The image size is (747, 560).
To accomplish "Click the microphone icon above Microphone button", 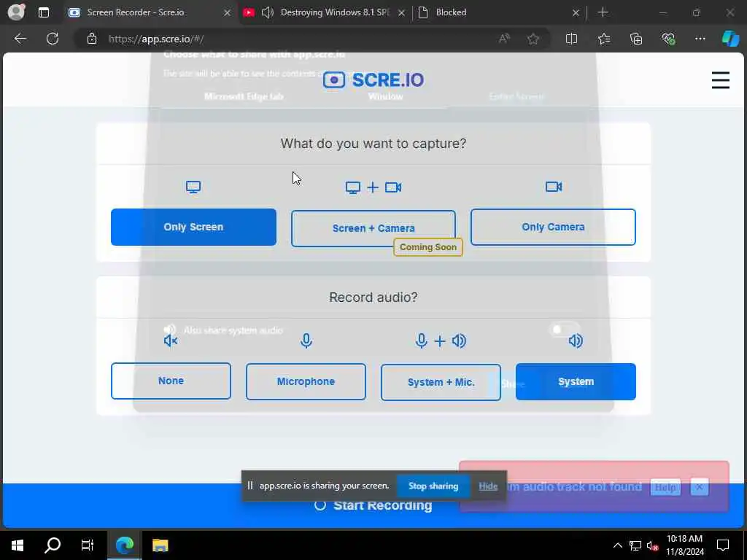I will [306, 341].
